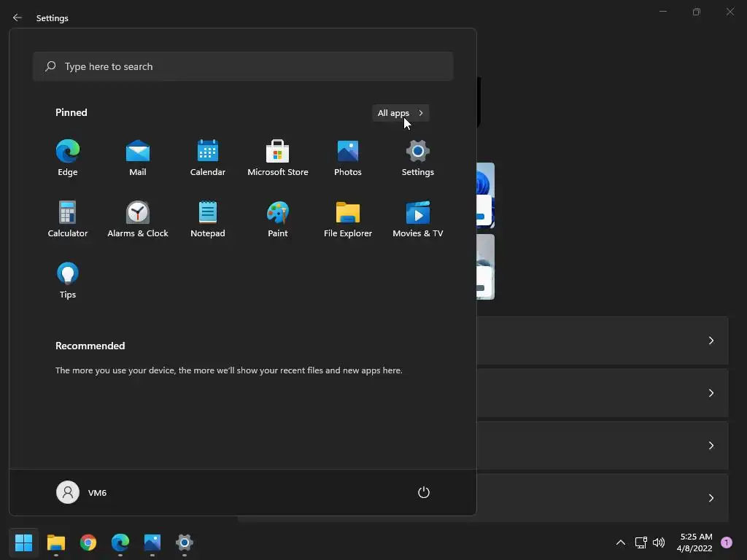Focus the Type here to search box

(x=243, y=66)
